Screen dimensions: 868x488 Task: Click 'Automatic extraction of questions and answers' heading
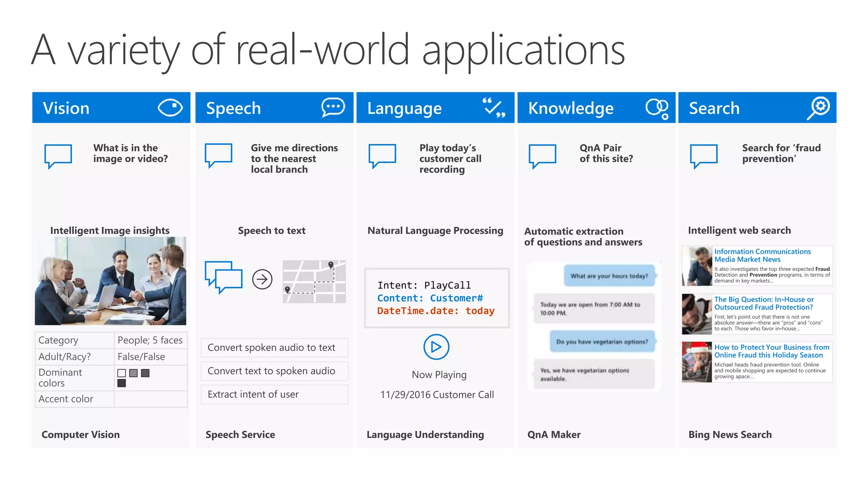pyautogui.click(x=583, y=237)
